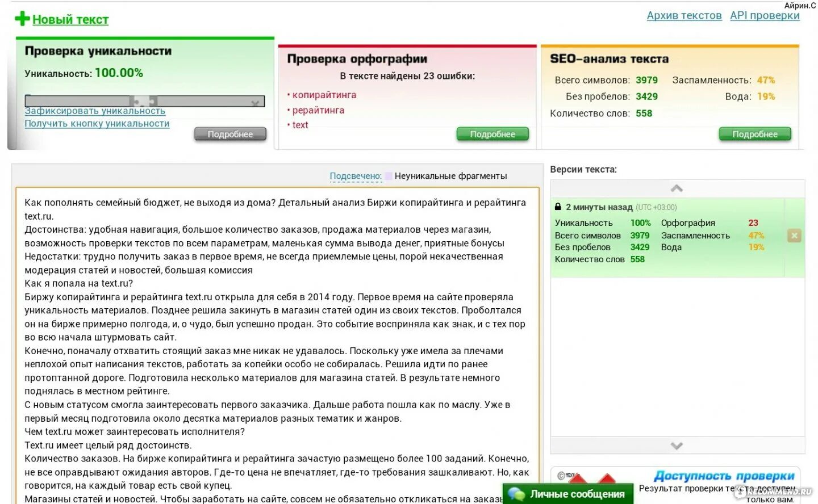Click the green plus icon for new text
The width and height of the screenshot is (818, 504).
click(x=22, y=19)
